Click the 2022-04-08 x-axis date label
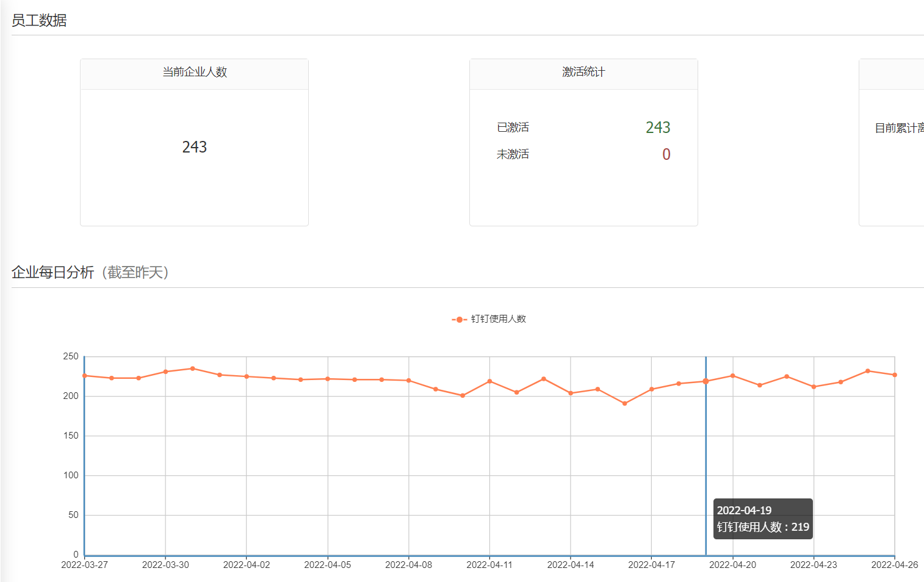The image size is (924, 582). tap(408, 565)
